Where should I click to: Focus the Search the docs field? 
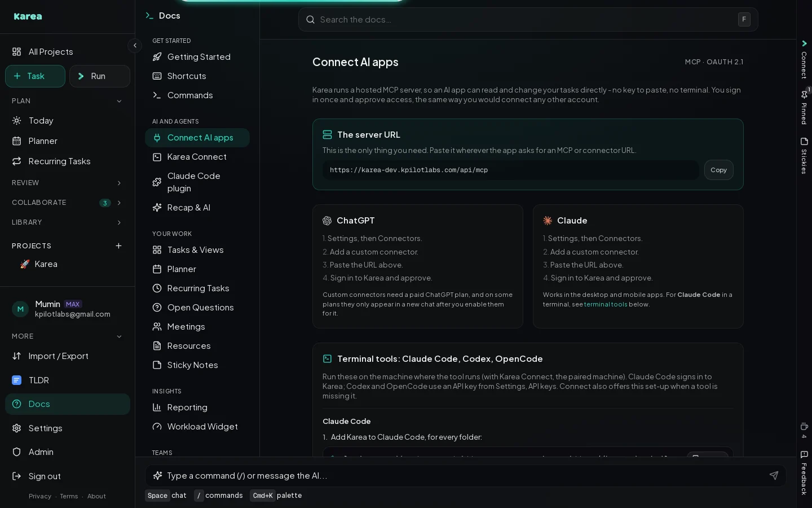tap(528, 20)
